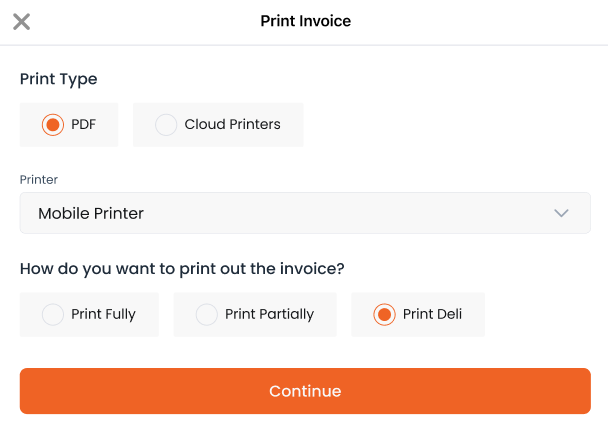Click the Print Partially label text
The image size is (608, 434).
pos(269,314)
